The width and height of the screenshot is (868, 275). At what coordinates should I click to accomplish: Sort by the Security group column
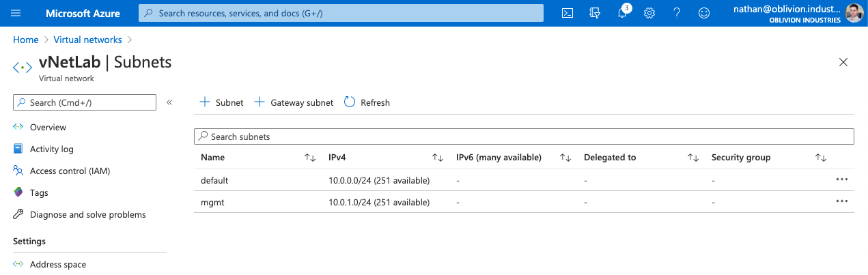[821, 158]
